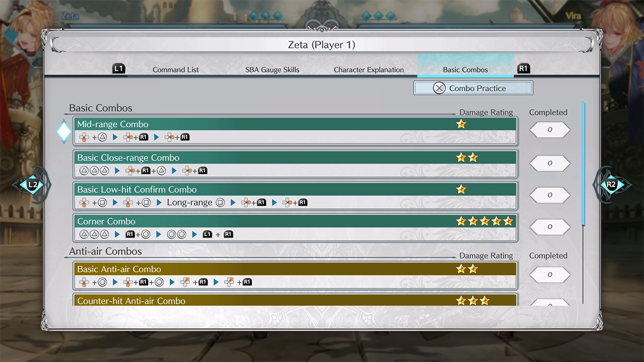Click the Vira character portrait
Viewport: 644px width, 362px height.
point(618,30)
